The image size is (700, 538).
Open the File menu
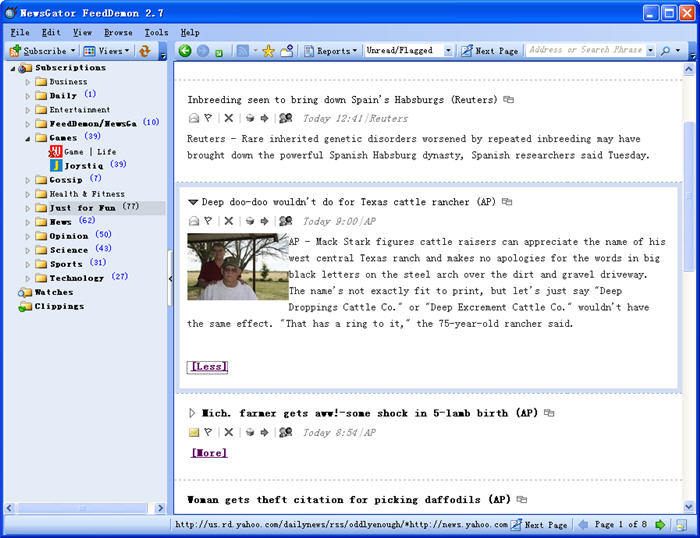tap(20, 33)
